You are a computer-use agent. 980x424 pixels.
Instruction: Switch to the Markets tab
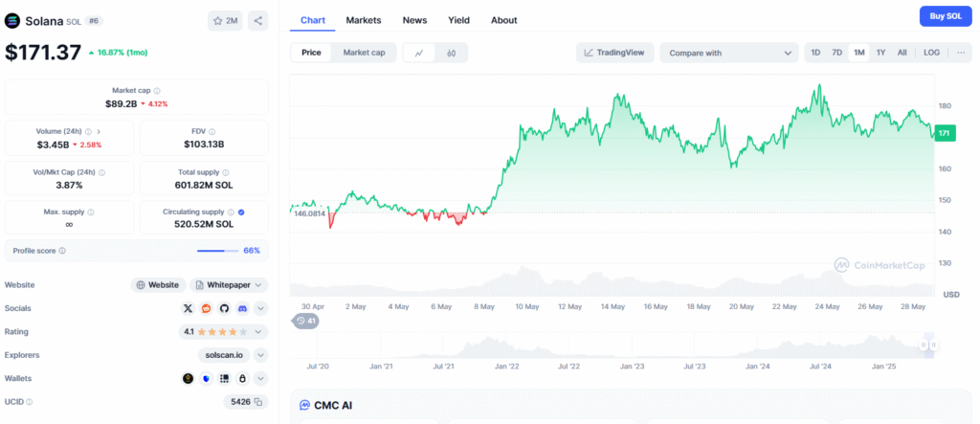[x=363, y=20]
